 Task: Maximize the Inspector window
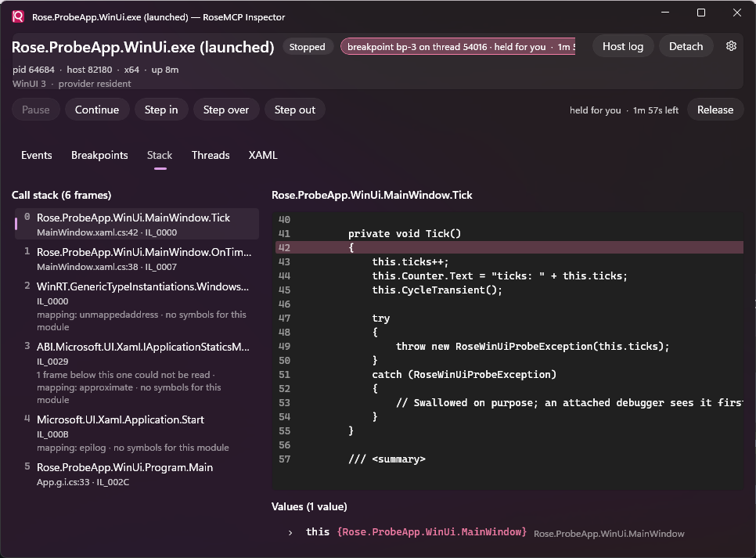click(701, 13)
